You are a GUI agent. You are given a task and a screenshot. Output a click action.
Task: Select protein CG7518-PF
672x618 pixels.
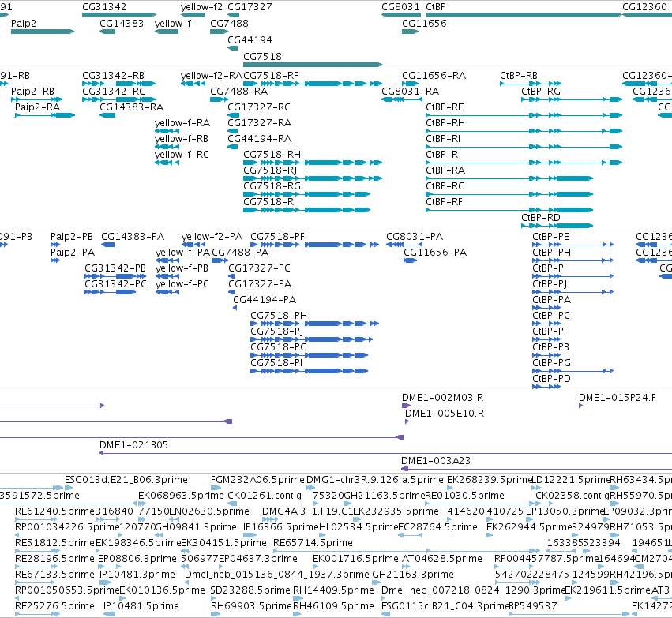[x=277, y=237]
